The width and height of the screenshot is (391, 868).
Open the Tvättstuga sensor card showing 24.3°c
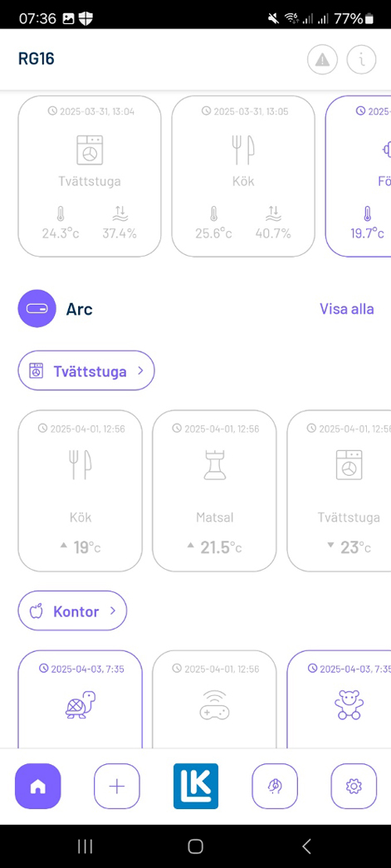pyautogui.click(x=90, y=177)
